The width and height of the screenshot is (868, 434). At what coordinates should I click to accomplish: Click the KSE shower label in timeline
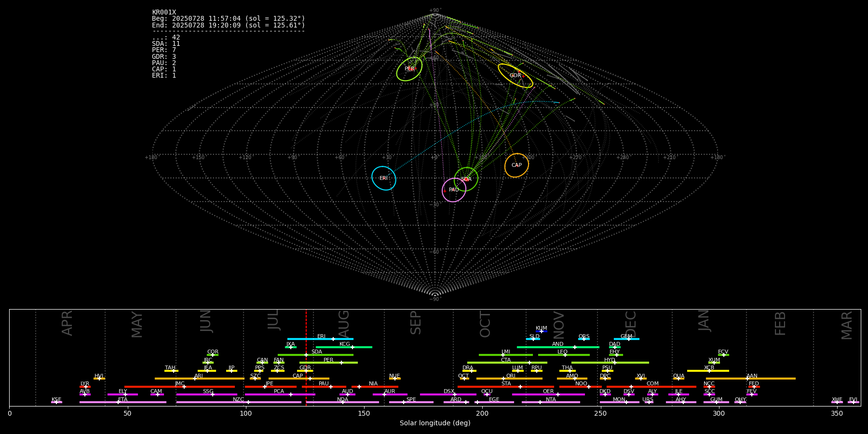coord(56,400)
